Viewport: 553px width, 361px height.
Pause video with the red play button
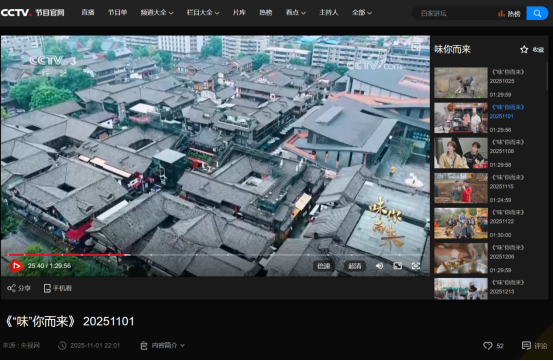tap(16, 266)
